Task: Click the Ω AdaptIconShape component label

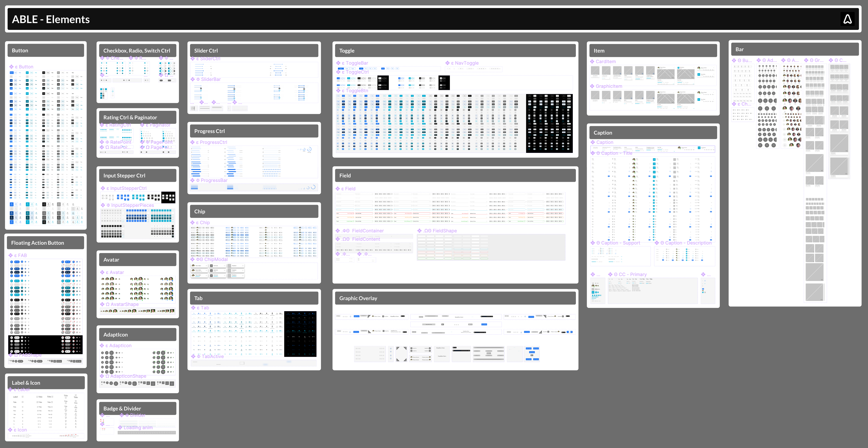Action: point(126,376)
